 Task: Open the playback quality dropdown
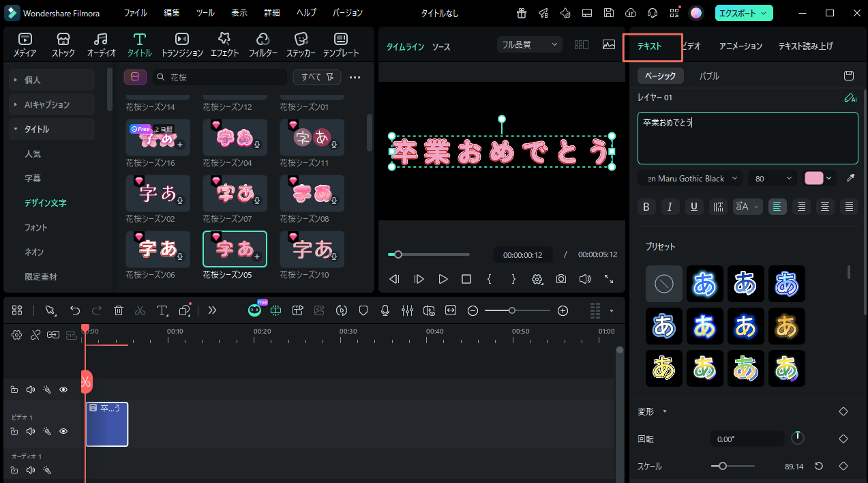point(530,44)
